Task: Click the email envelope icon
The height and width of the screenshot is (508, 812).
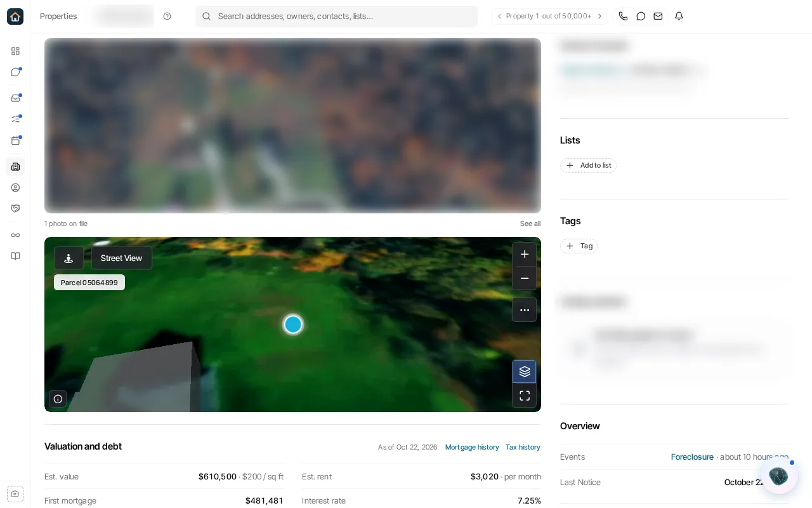Action: [658, 17]
